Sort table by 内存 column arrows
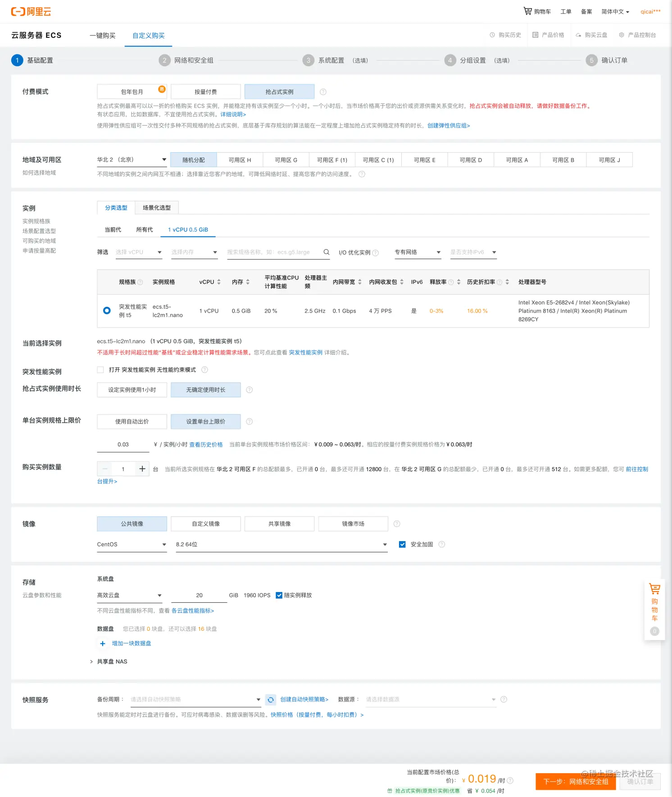This screenshot has height=797, width=672. coord(248,282)
